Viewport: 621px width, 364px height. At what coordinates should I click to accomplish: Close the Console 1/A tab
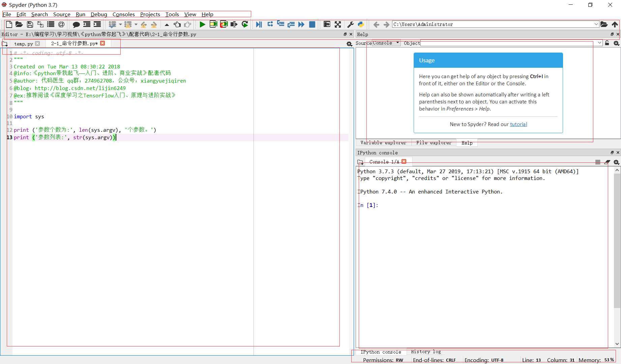point(404,161)
